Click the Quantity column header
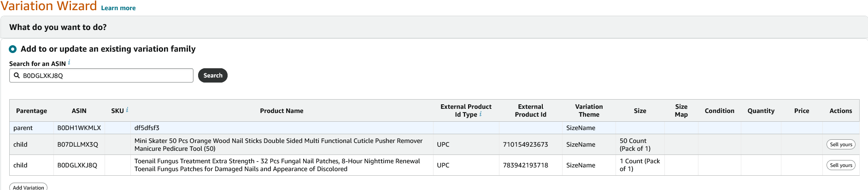 (761, 111)
